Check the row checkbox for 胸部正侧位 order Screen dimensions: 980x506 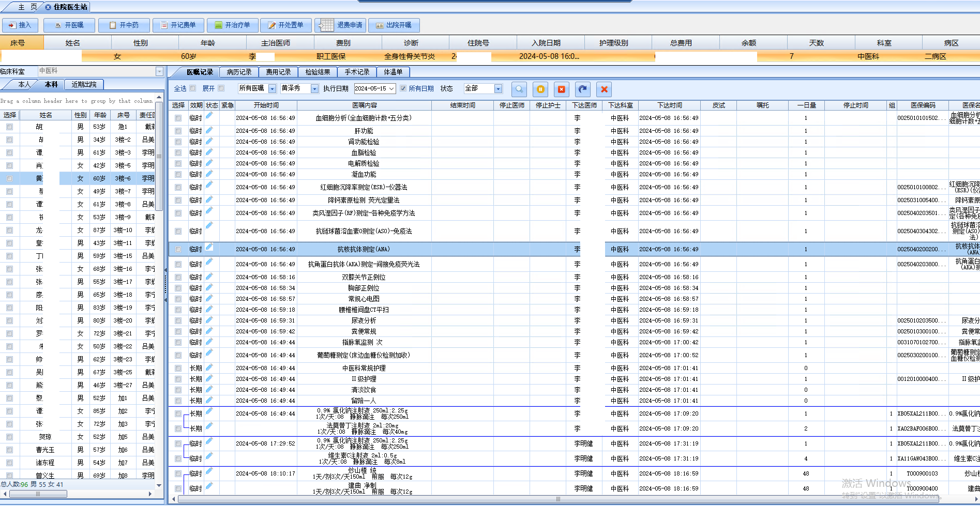tap(178, 288)
